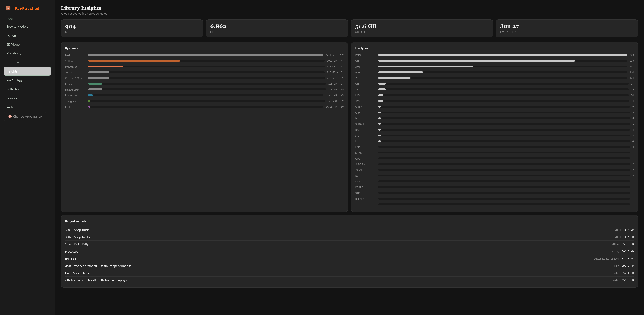Open the 3901 - Snap Truck model row

click(349, 230)
